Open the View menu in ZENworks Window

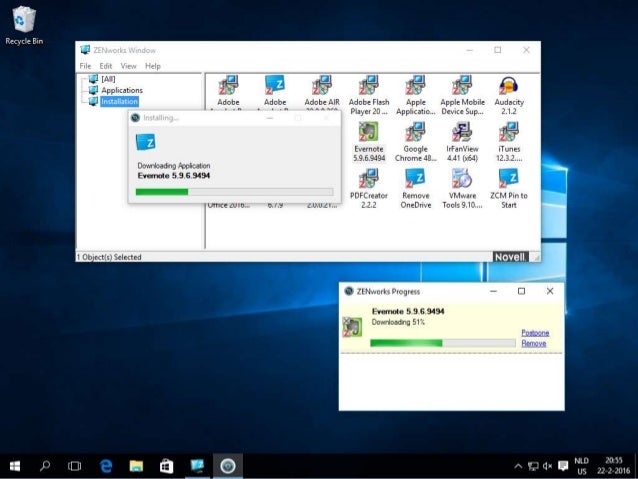[x=128, y=66]
